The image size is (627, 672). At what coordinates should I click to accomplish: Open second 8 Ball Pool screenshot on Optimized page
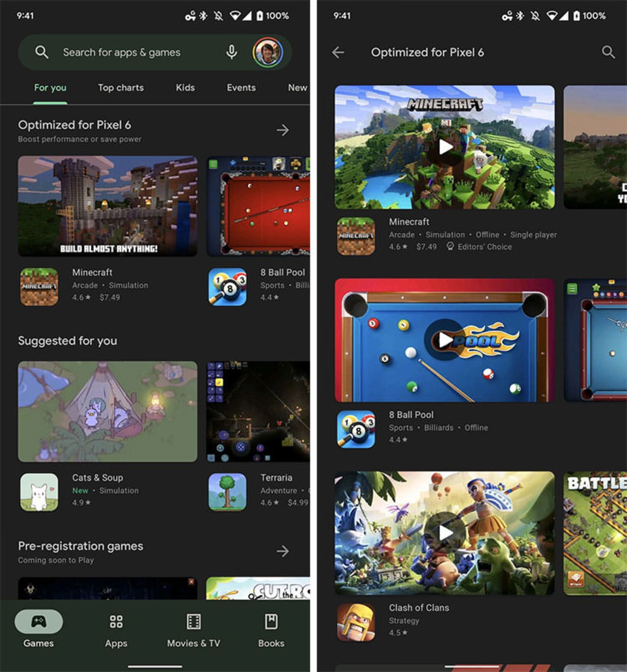point(595,340)
